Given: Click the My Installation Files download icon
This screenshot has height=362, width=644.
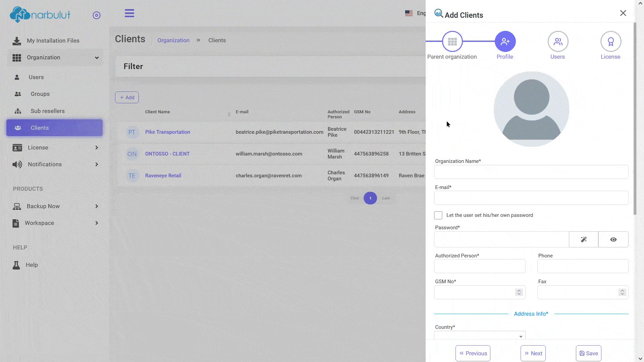Looking at the screenshot, I should tap(16, 41).
